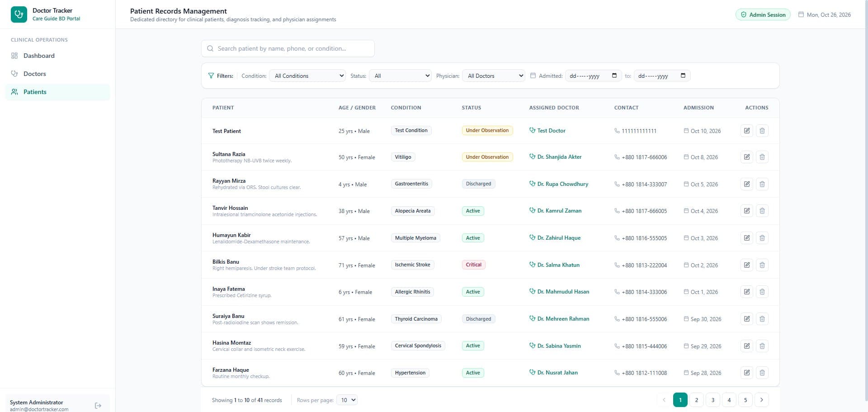
Task: Delete Hasina Momtaz's record
Action: 762,346
